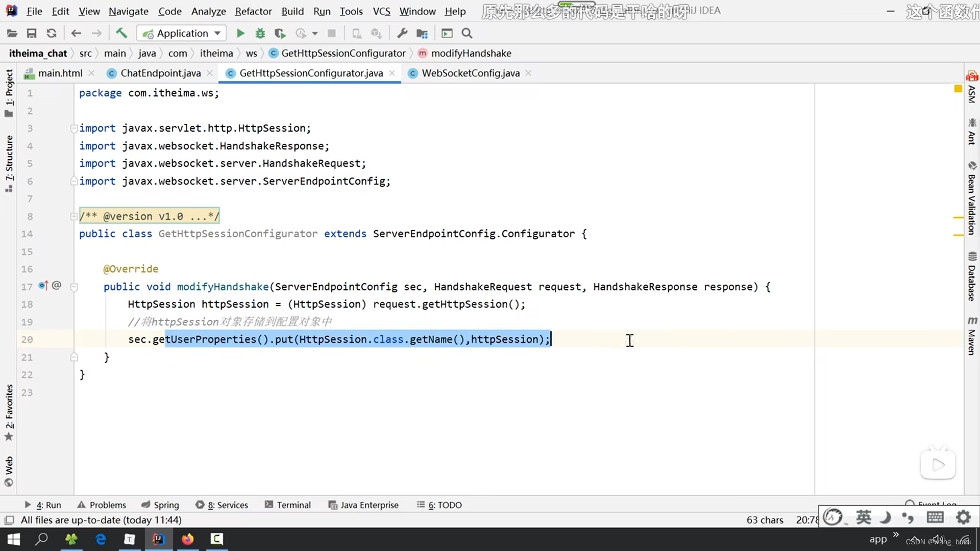Screen dimensions: 980x551
Task: Click the Synchronize refresh icon
Action: point(52,34)
